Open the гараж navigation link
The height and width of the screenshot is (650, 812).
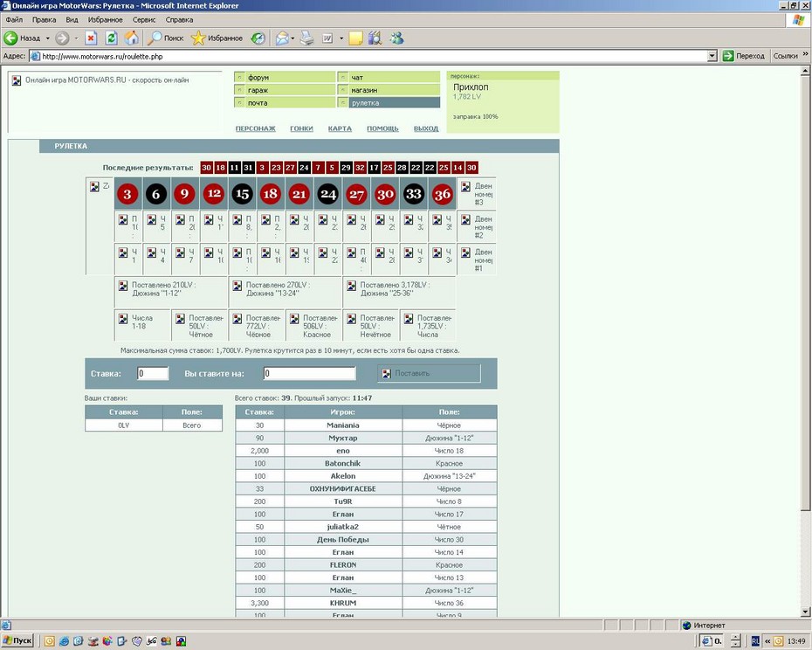pyautogui.click(x=285, y=90)
